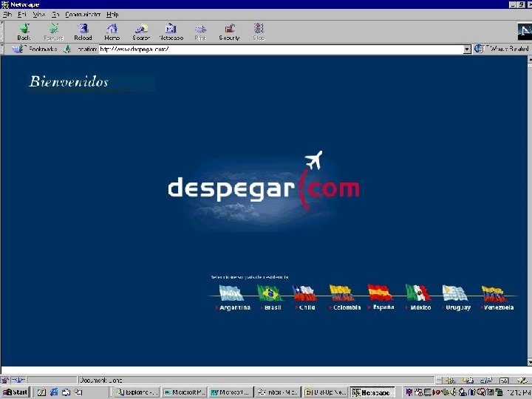Open the Help menu
Screen dimensions: 532x399
tap(112, 14)
